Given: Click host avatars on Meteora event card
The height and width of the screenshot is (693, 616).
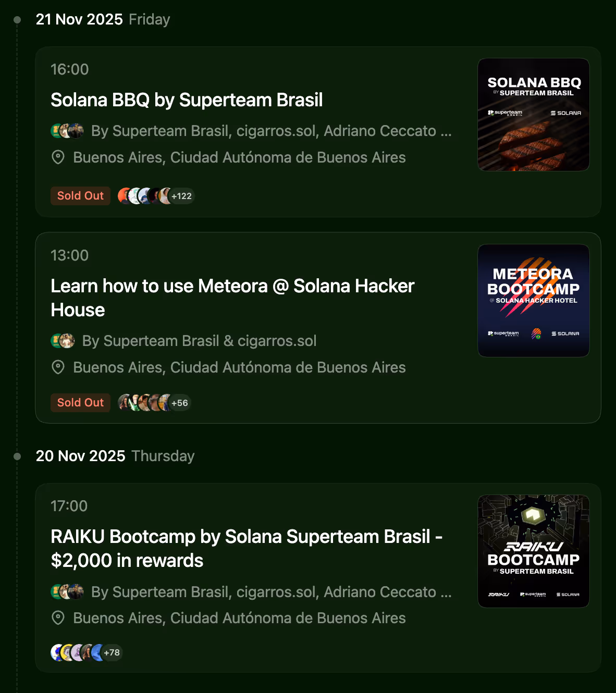Looking at the screenshot, I should coord(63,341).
